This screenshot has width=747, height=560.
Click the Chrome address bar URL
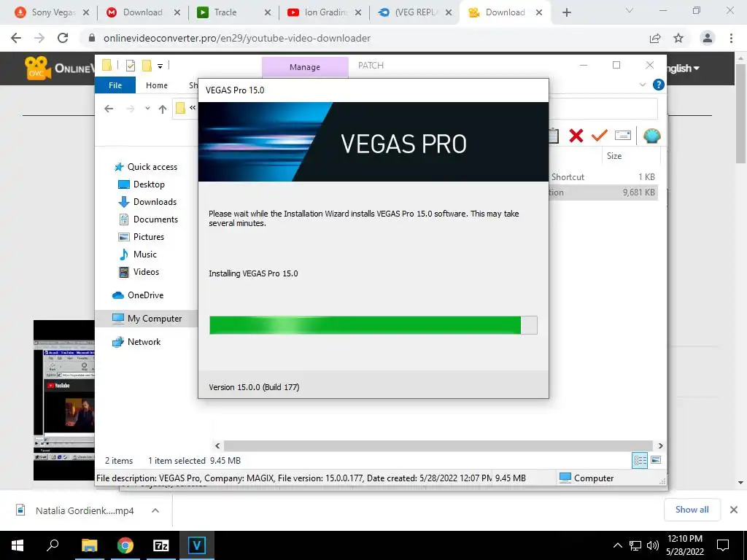click(237, 38)
